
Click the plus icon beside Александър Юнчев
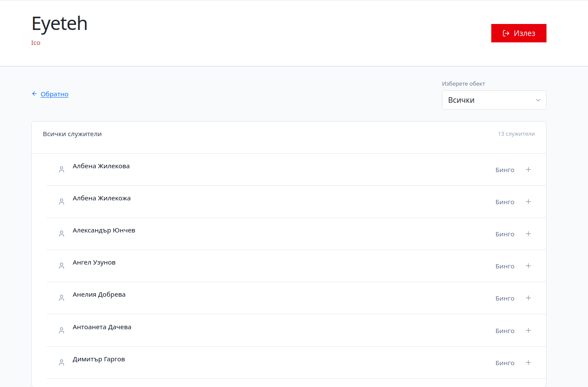[x=528, y=234]
